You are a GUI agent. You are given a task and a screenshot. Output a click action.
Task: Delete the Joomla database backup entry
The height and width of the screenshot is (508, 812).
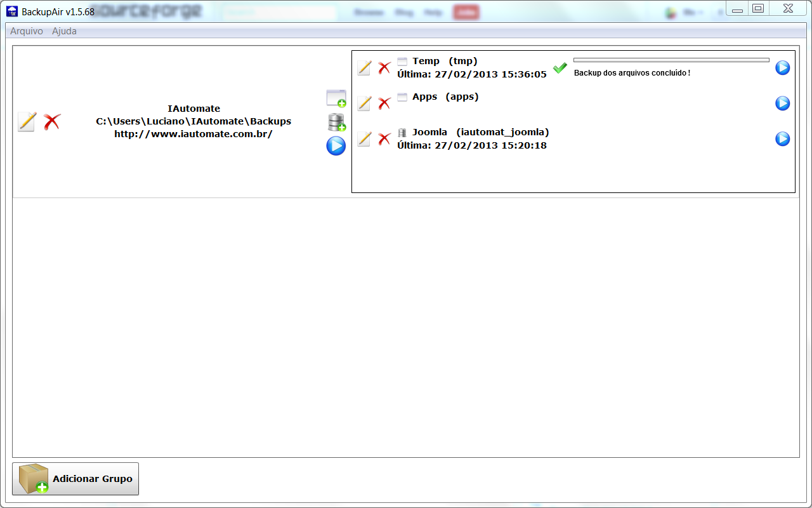click(384, 139)
